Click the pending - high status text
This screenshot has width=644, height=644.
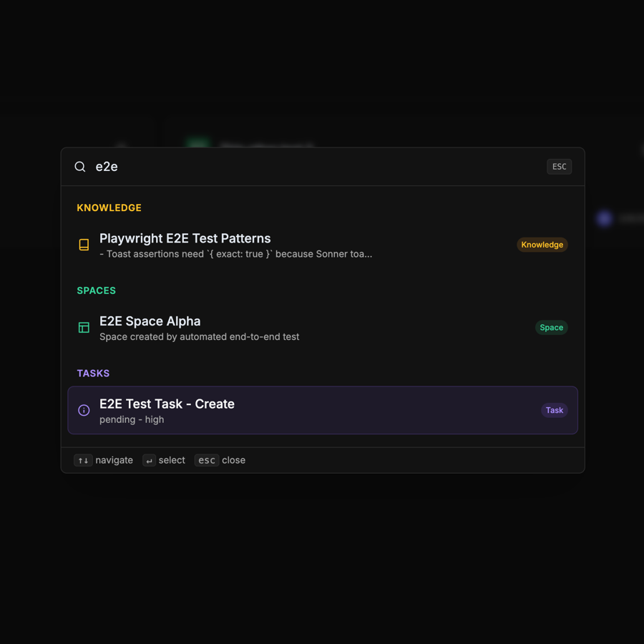132,420
